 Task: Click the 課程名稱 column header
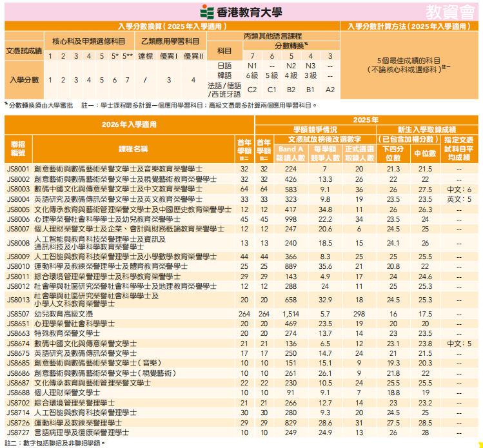(133, 149)
